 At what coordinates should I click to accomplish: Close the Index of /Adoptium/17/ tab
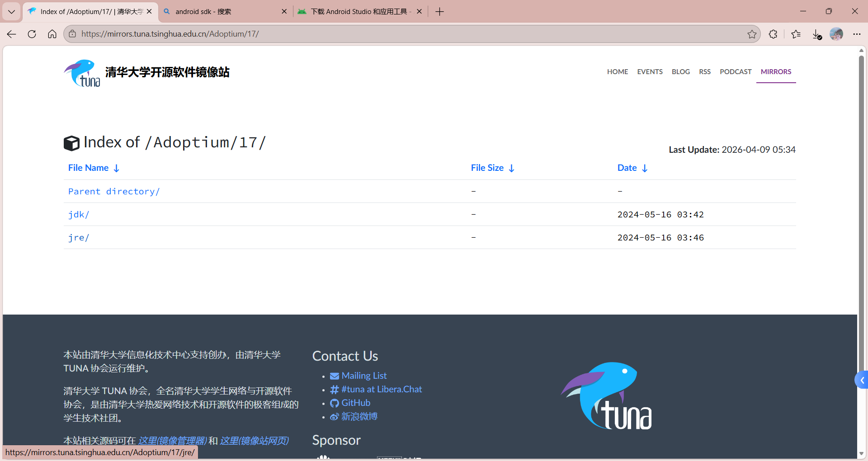(149, 12)
